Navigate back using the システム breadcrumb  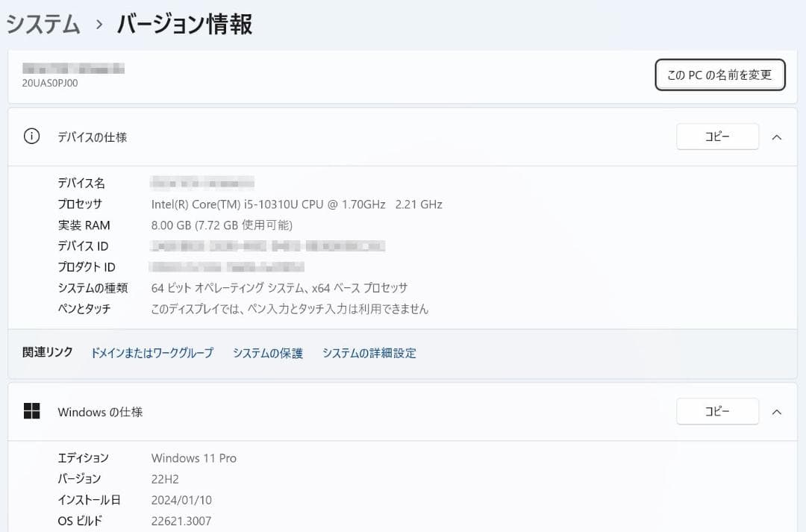pos(42,24)
